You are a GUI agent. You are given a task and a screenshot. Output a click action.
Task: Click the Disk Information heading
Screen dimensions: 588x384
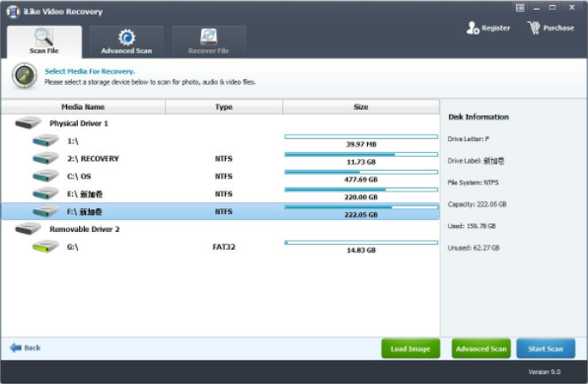[x=478, y=117]
